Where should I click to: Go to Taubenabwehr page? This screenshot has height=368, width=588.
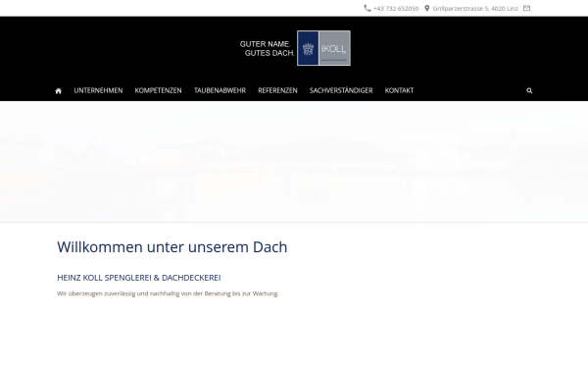[x=220, y=90]
